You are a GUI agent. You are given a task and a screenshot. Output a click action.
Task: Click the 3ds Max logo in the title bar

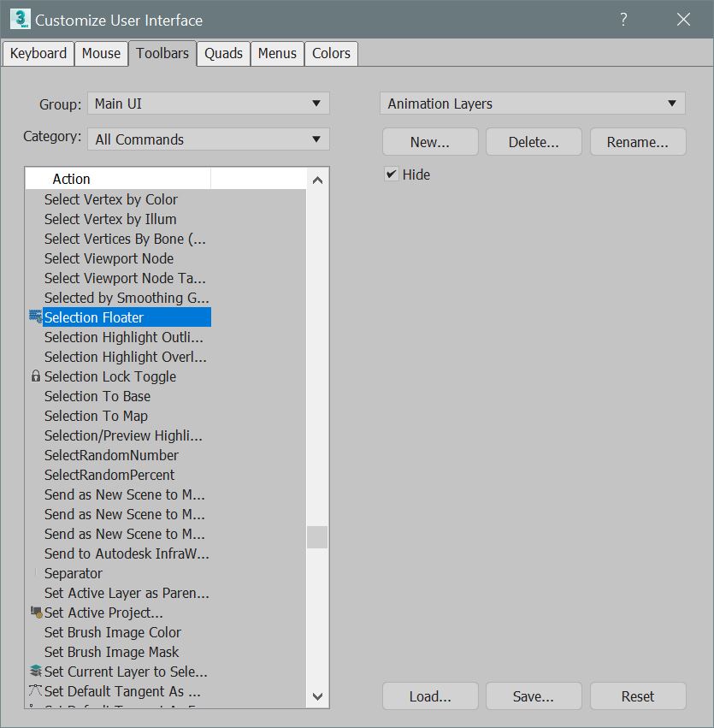pos(19,19)
